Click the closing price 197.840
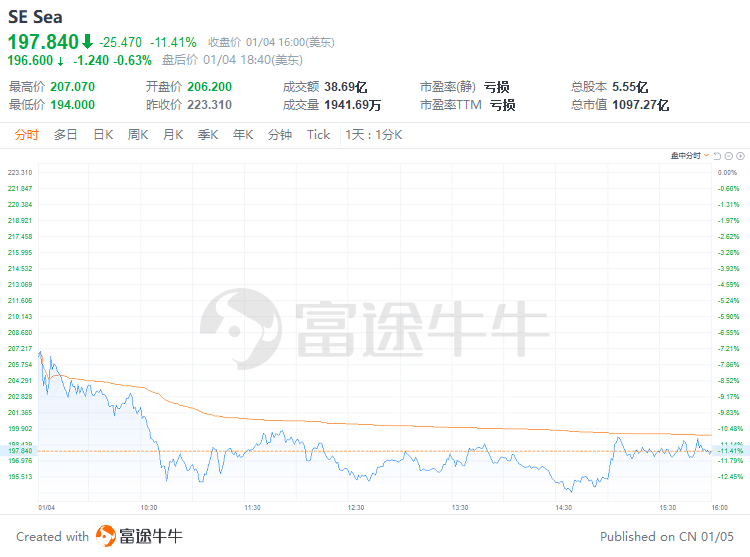750x557 pixels. pos(43,42)
